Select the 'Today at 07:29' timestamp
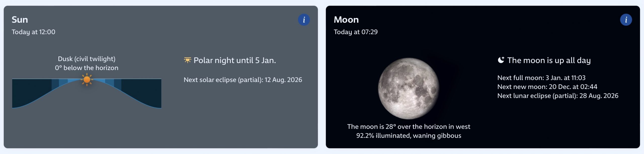Screen dimensions: 644x154 [x=355, y=32]
